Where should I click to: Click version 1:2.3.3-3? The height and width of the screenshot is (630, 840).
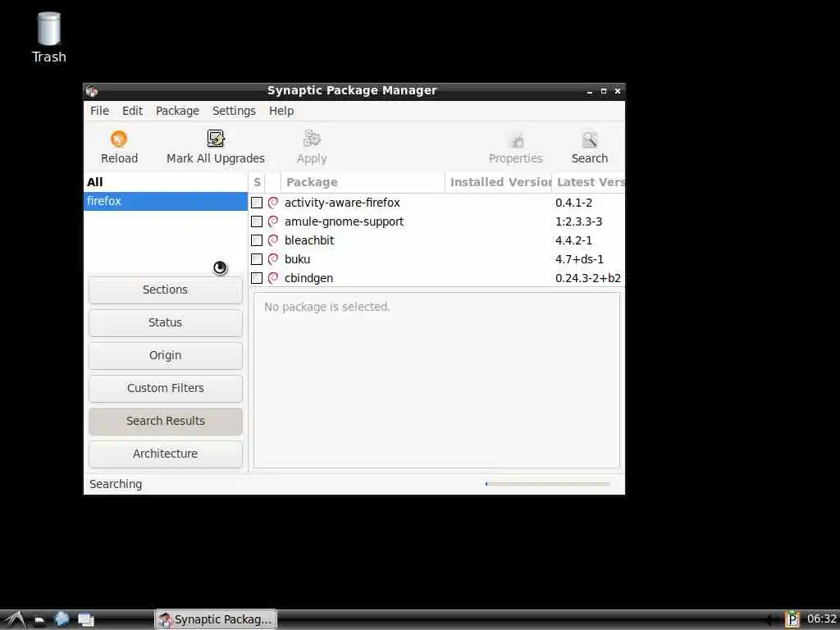click(x=578, y=221)
